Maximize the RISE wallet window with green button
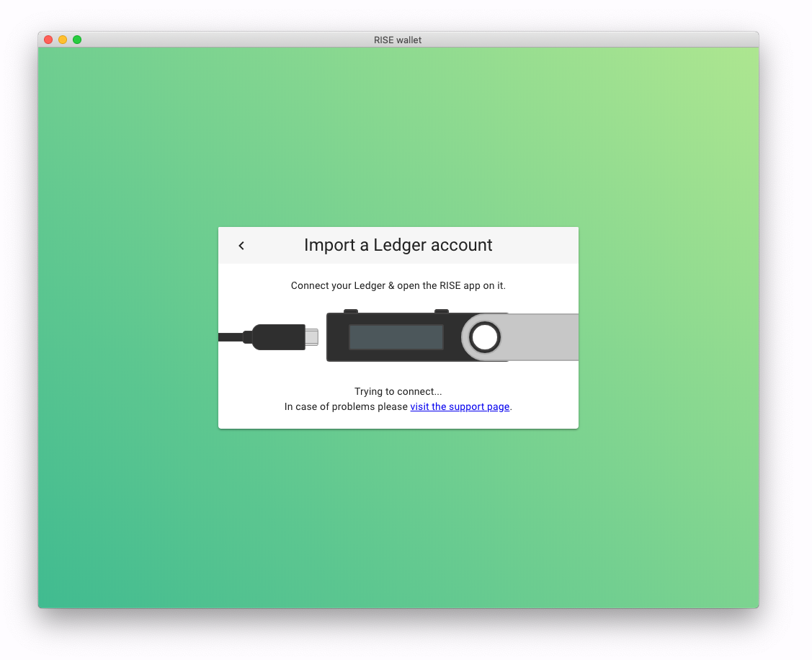The image size is (812, 660). 77,40
